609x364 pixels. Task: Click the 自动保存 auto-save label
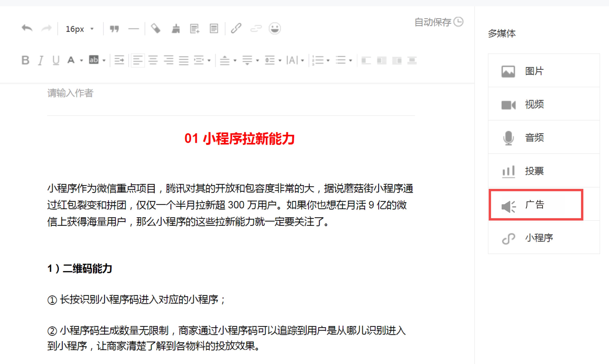coord(433,22)
